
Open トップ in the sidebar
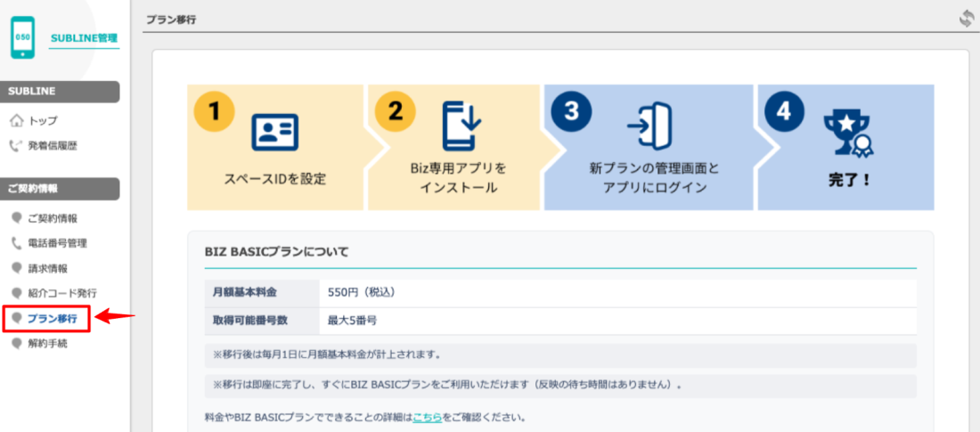click(43, 120)
